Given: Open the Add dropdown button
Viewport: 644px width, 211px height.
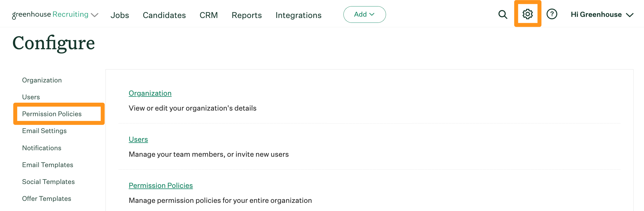Looking at the screenshot, I should tap(365, 14).
